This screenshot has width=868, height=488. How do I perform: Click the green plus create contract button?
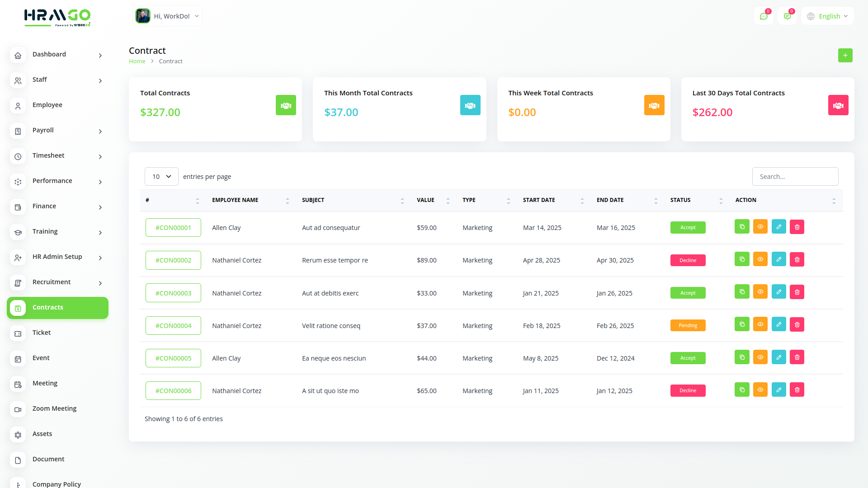845,56
